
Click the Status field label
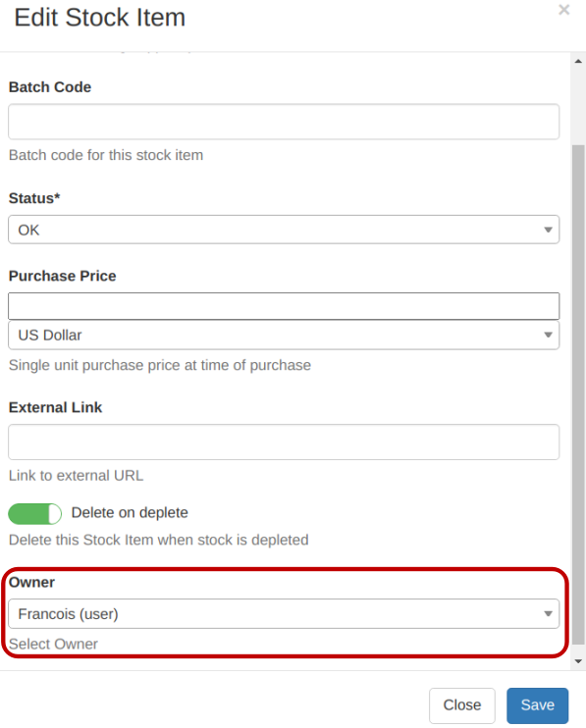(34, 198)
